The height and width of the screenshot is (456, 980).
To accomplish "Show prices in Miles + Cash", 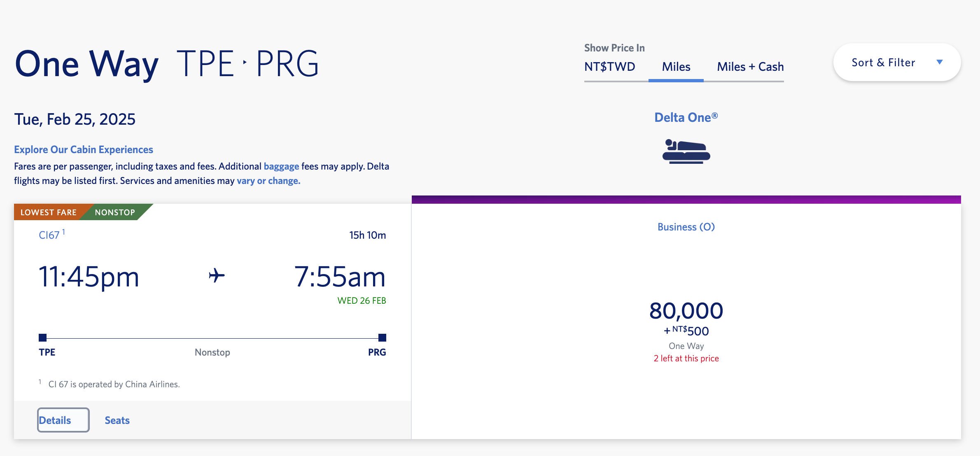I will tap(750, 67).
